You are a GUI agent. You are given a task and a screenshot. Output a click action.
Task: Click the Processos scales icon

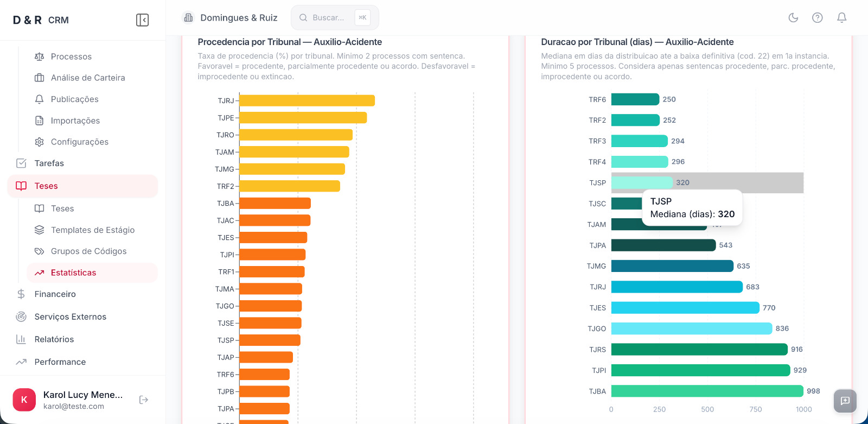(x=39, y=56)
